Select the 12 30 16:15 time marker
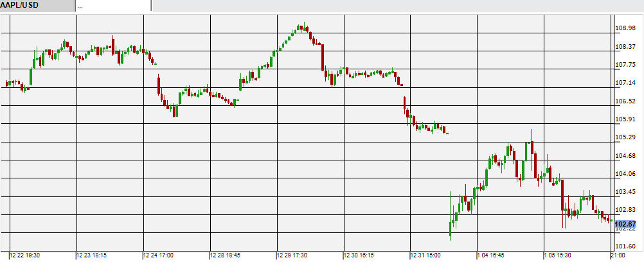 pos(360,255)
